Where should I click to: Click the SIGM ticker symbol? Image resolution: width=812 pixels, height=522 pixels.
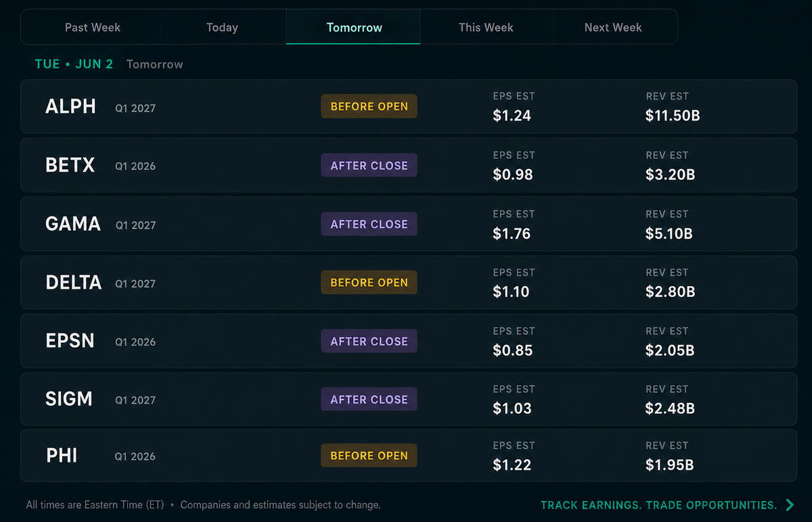point(69,399)
